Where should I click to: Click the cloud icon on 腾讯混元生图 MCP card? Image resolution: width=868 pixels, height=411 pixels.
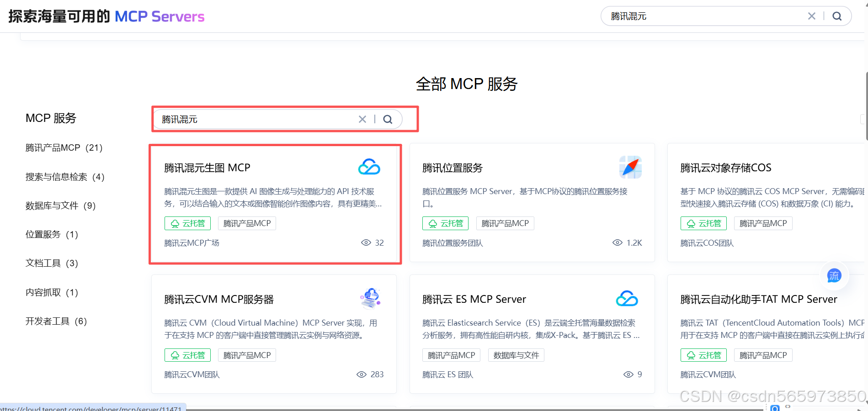coord(369,167)
